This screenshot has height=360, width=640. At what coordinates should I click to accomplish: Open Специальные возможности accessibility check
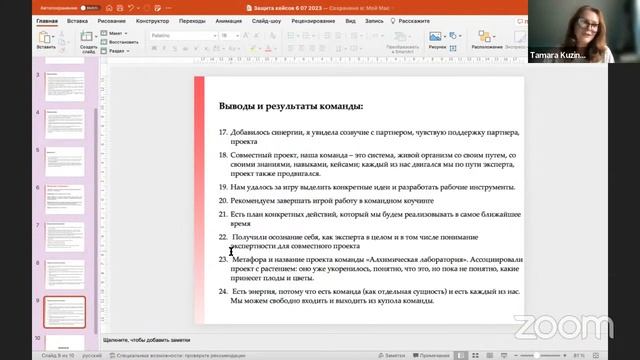pyautogui.click(x=178, y=356)
